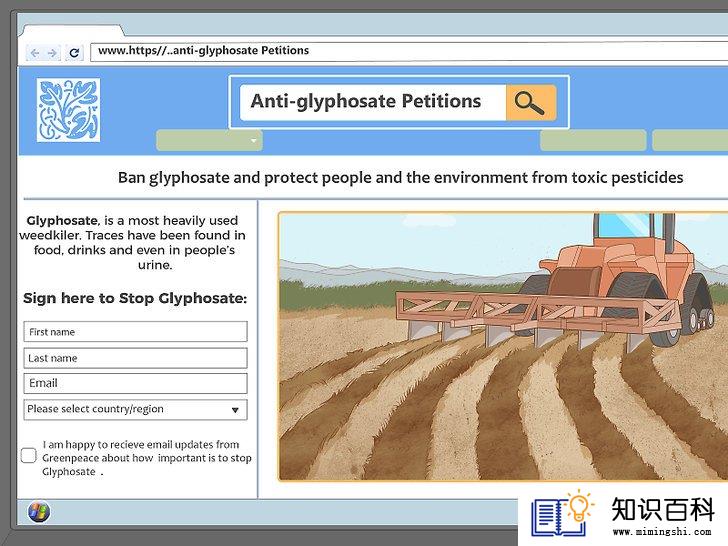The width and height of the screenshot is (728, 546).
Task: Open the country/region dropdown
Action: coord(136,410)
